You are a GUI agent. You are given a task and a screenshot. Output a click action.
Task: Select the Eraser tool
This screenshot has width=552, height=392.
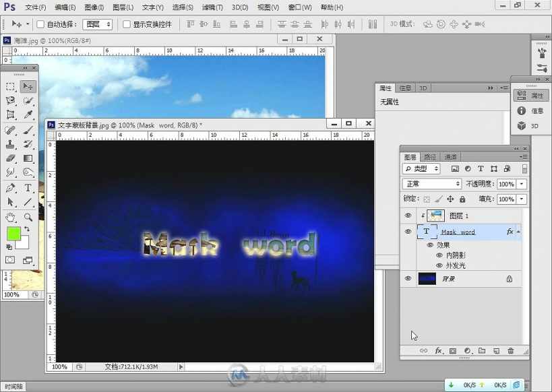10,158
